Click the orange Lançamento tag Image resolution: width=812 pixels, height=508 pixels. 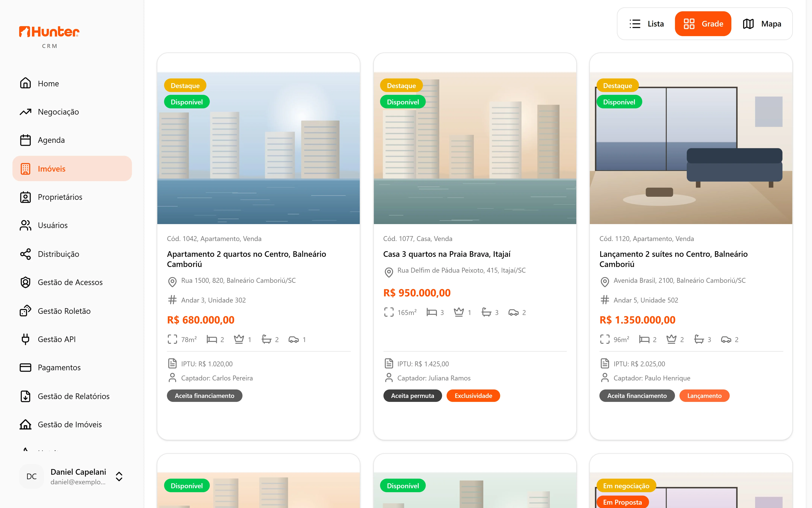pyautogui.click(x=704, y=396)
